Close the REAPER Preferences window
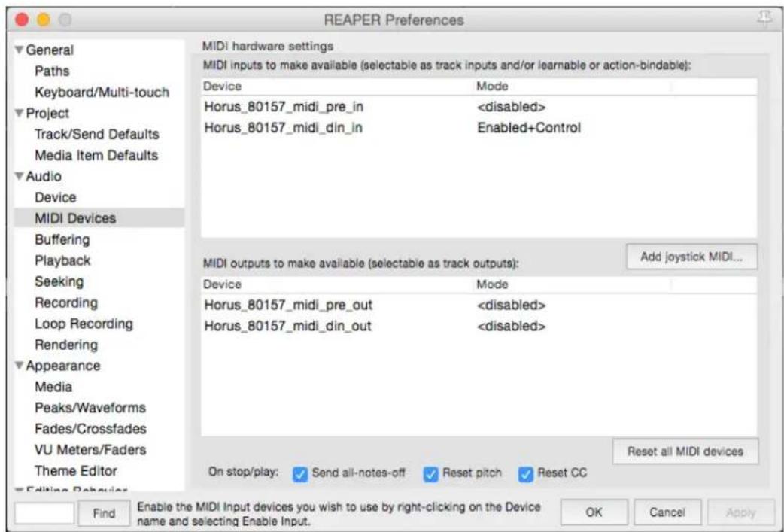The width and height of the screenshot is (784, 532). [22, 20]
